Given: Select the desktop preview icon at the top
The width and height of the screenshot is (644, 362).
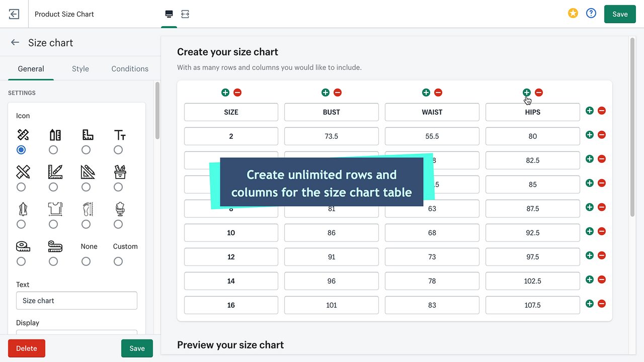Looking at the screenshot, I should pyautogui.click(x=169, y=14).
